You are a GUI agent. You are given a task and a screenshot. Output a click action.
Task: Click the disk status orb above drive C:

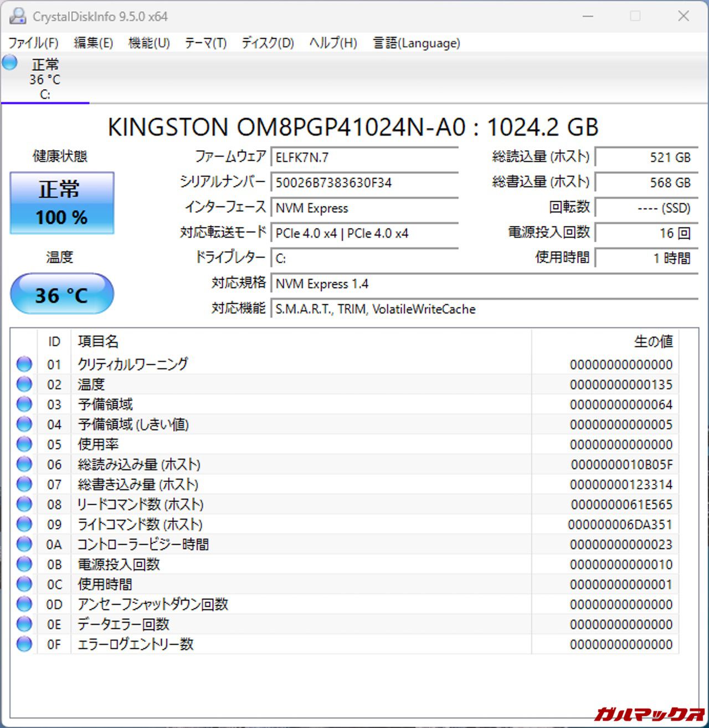click(10, 63)
